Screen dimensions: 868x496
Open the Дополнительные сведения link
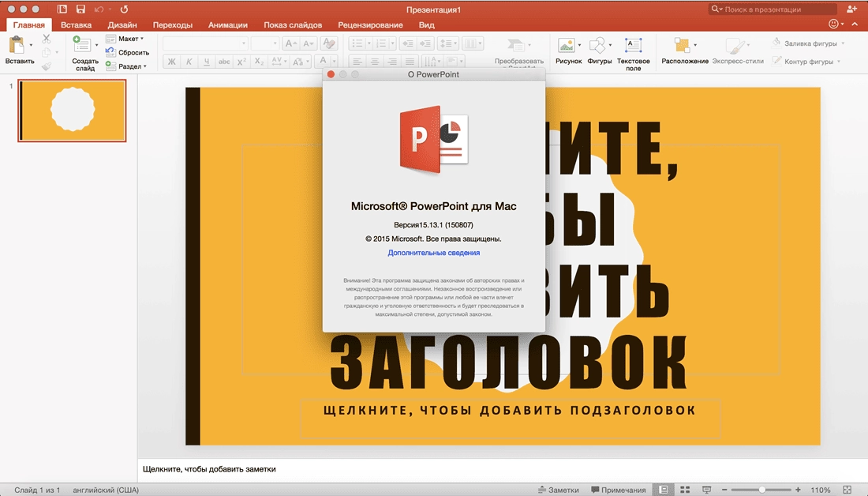[433, 253]
